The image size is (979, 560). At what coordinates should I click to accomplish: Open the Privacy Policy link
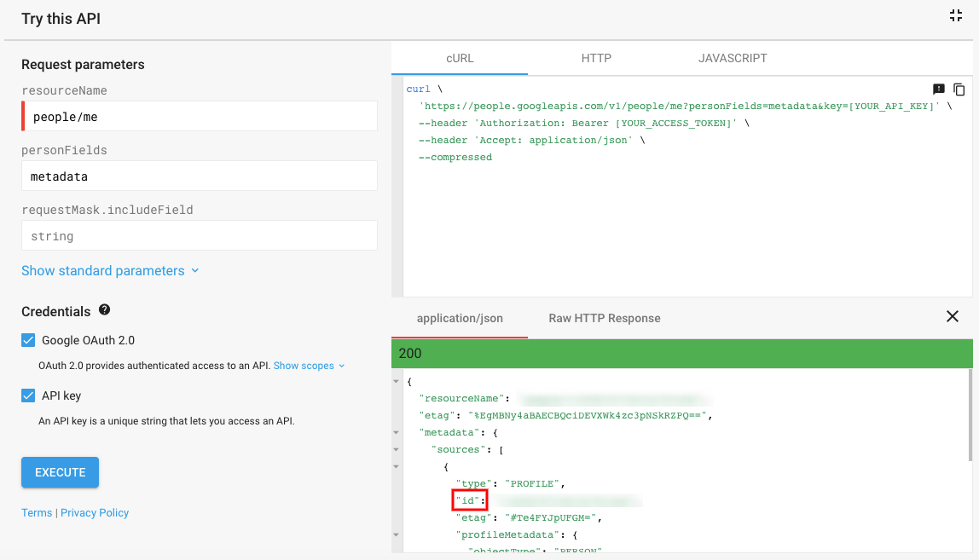point(95,512)
